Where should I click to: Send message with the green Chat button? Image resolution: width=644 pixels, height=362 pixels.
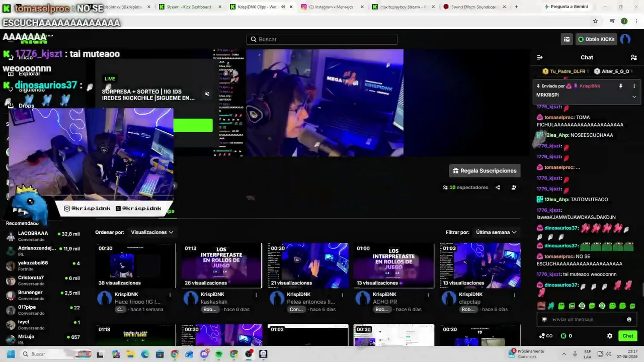(x=628, y=336)
